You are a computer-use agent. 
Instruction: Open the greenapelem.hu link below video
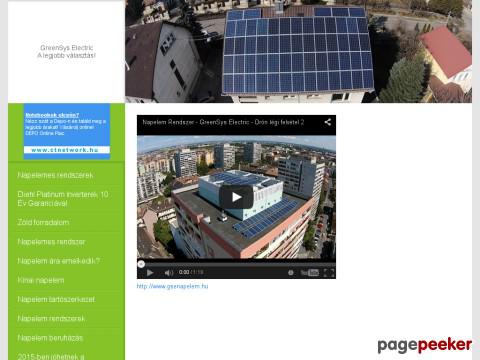coord(172,286)
